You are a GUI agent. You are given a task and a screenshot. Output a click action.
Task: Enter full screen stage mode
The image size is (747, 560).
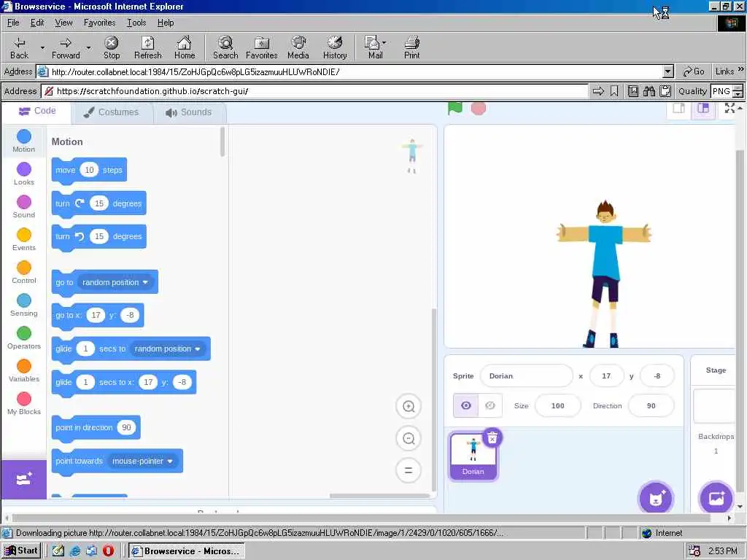(x=729, y=109)
